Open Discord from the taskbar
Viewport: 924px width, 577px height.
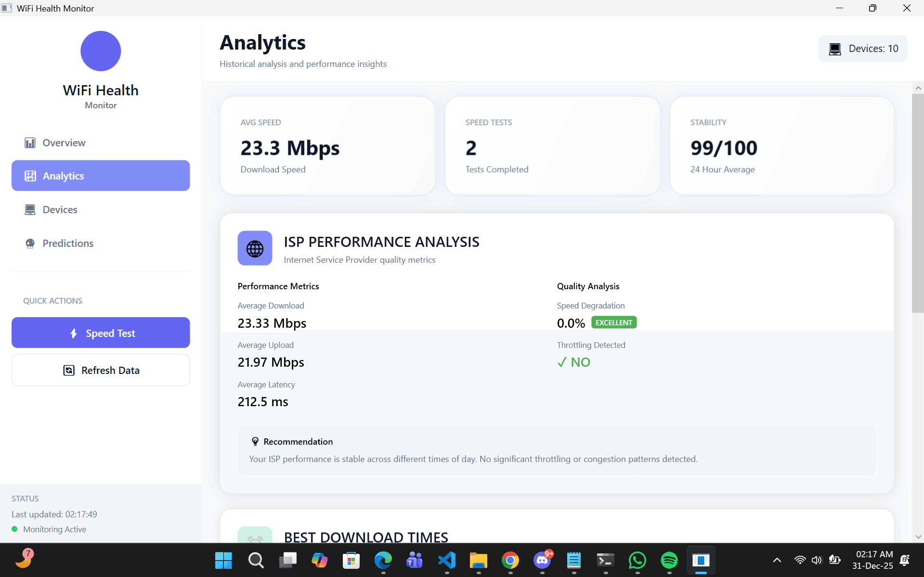click(542, 560)
